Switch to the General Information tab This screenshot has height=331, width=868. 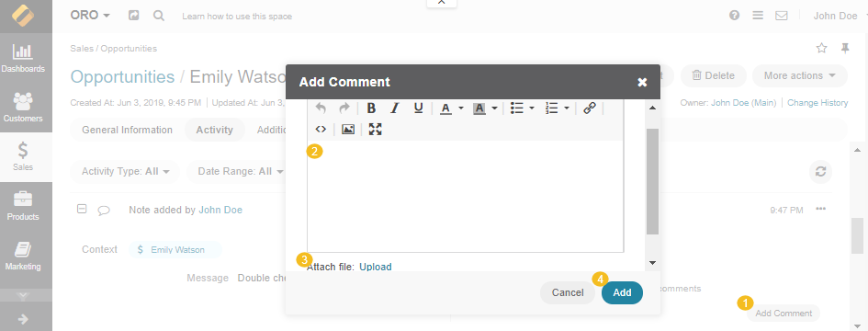(128, 130)
